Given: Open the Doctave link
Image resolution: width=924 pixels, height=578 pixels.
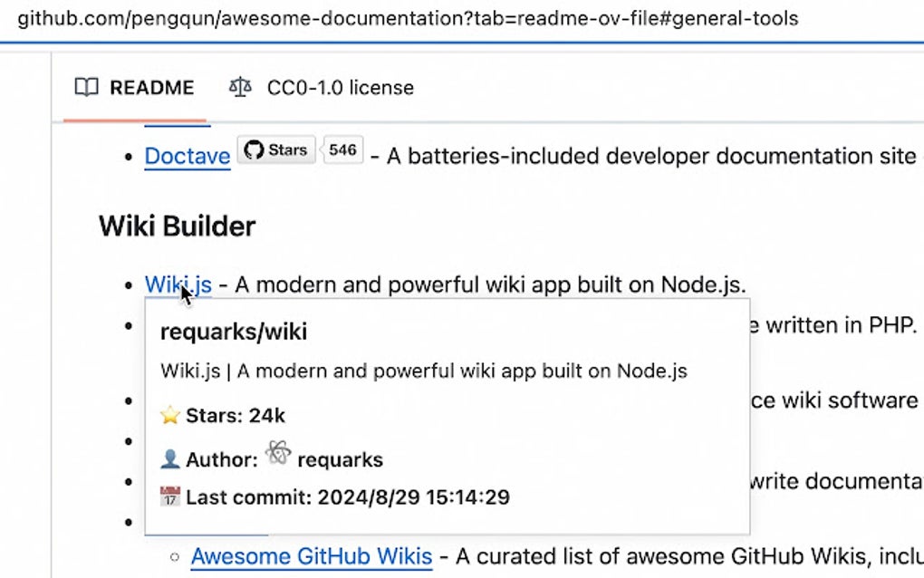Looking at the screenshot, I should [x=188, y=156].
